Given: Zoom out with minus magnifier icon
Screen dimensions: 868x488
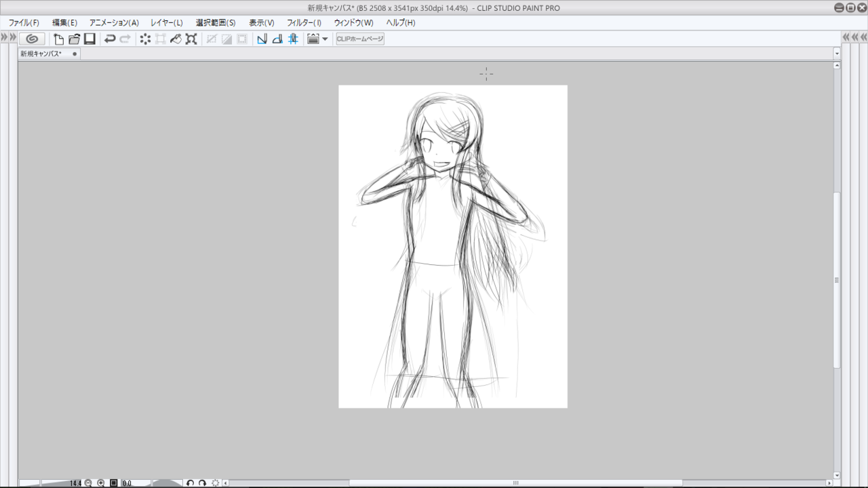Looking at the screenshot, I should point(88,483).
